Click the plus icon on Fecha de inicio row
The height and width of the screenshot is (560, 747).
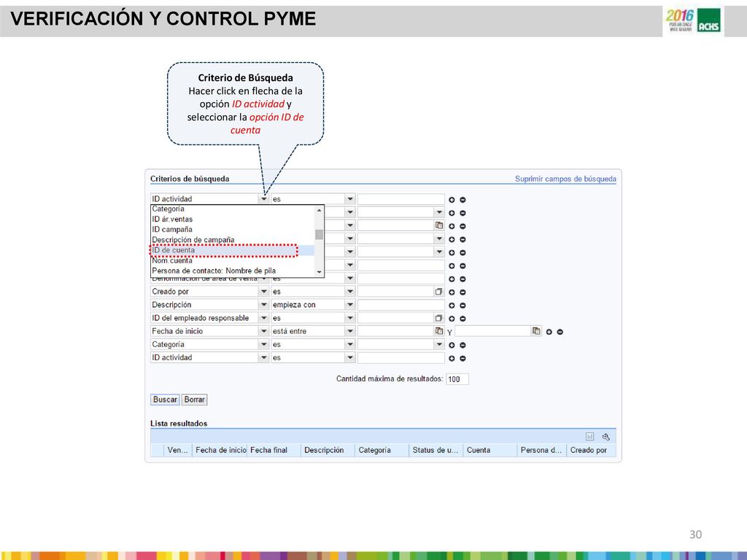549,332
